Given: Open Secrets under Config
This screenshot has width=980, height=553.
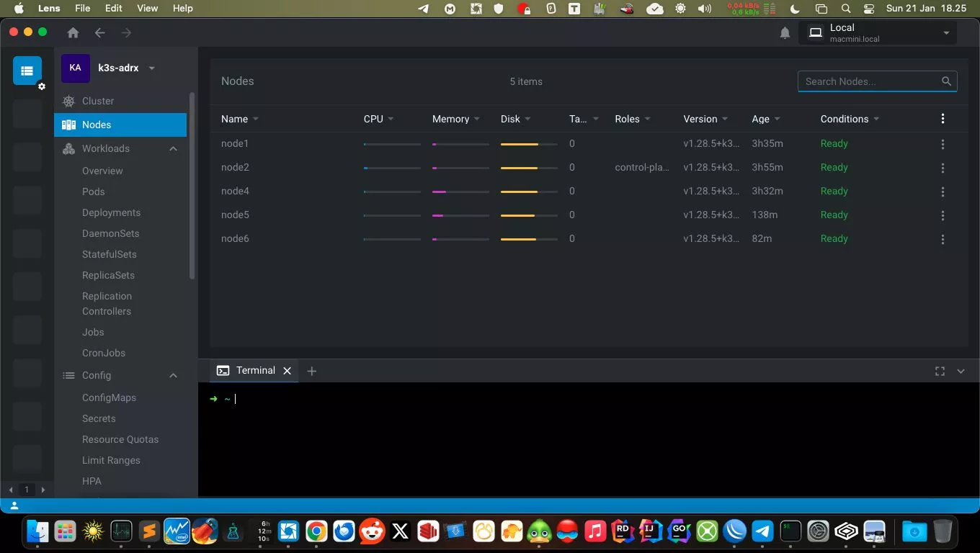Looking at the screenshot, I should (x=99, y=418).
